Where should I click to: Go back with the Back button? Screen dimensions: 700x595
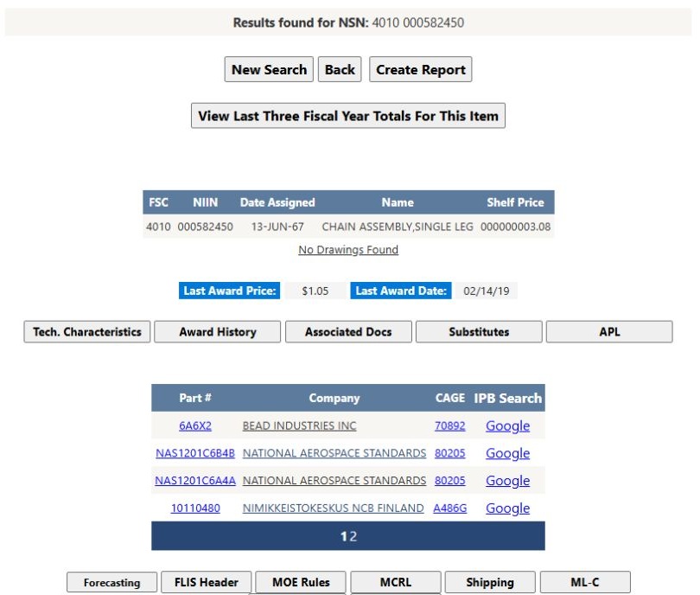tap(340, 69)
